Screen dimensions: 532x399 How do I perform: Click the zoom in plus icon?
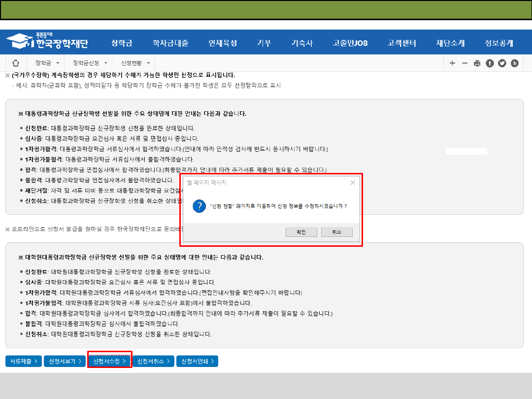(452, 63)
